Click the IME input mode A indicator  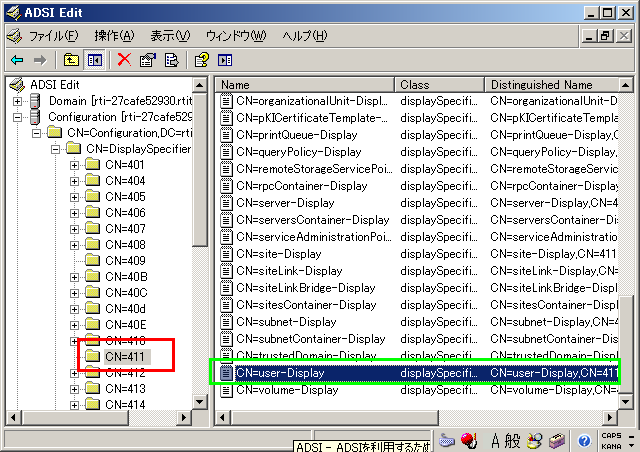coord(495,441)
